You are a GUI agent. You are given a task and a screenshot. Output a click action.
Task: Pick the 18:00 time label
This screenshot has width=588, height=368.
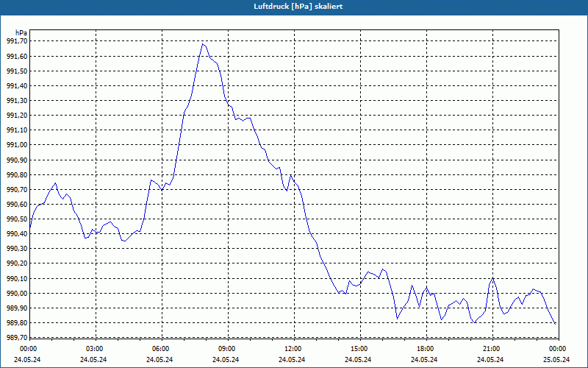coord(426,349)
